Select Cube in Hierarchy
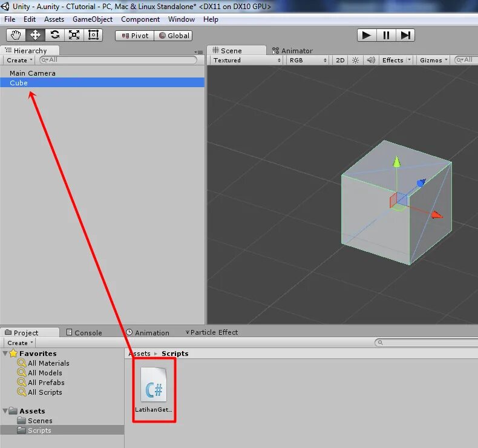478x448 pixels. click(102, 83)
